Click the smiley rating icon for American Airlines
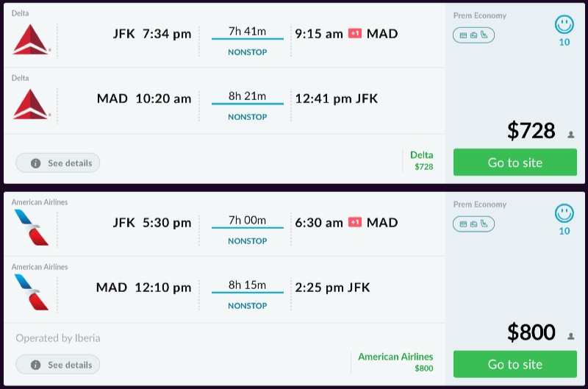588x389 pixels. (x=564, y=214)
